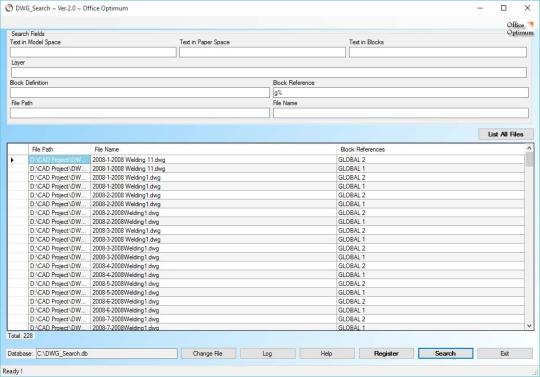
Task: Select 2008-6-2008Welding1.dwg in its GLOBAL 1 row
Action: 213,310
